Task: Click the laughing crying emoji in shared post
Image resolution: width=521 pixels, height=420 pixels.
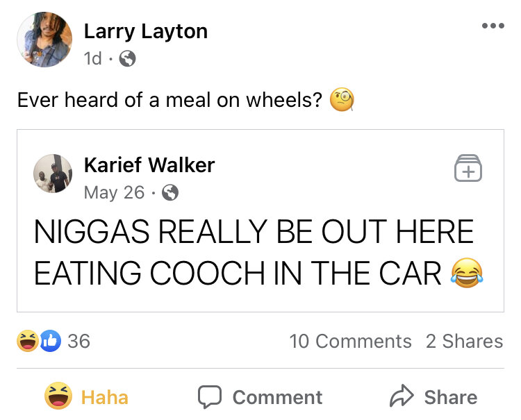Action: 467,273
